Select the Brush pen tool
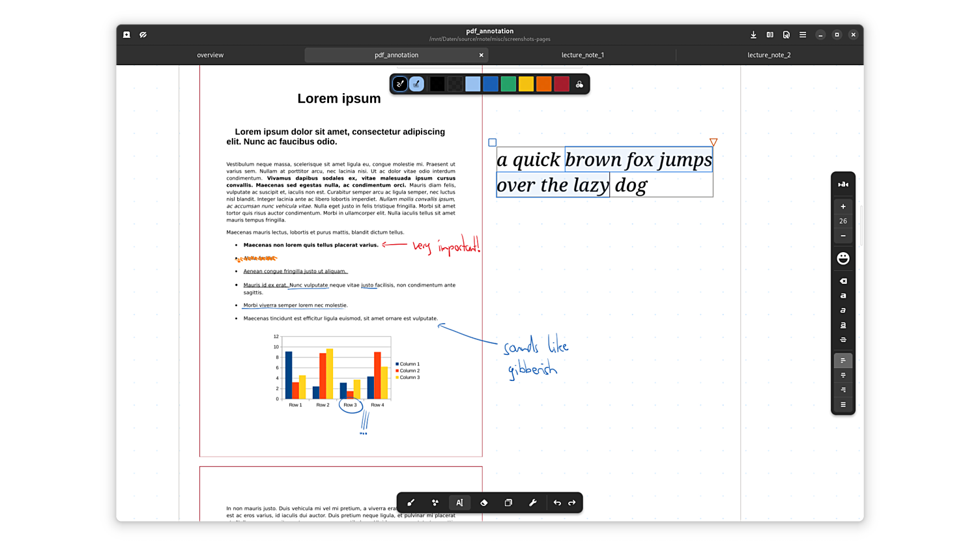Viewport: 980px width, 551px height. tap(411, 503)
